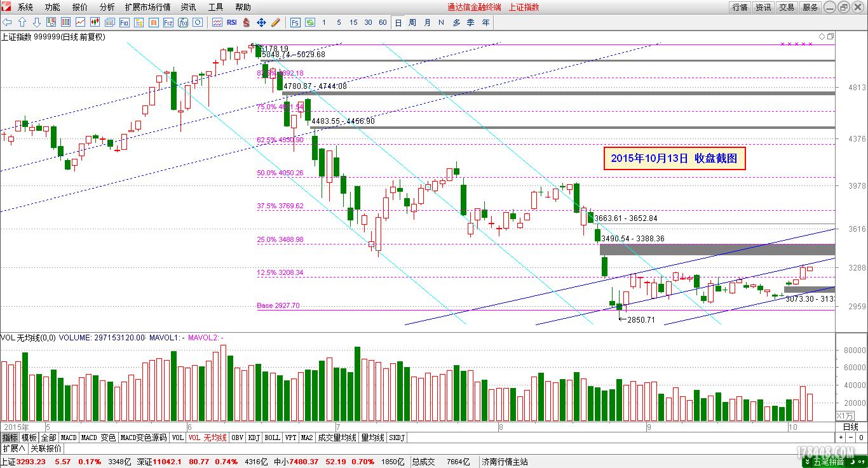This screenshot has height=468, width=868.
Task: Open the 分析 menu
Action: pyautogui.click(x=107, y=7)
